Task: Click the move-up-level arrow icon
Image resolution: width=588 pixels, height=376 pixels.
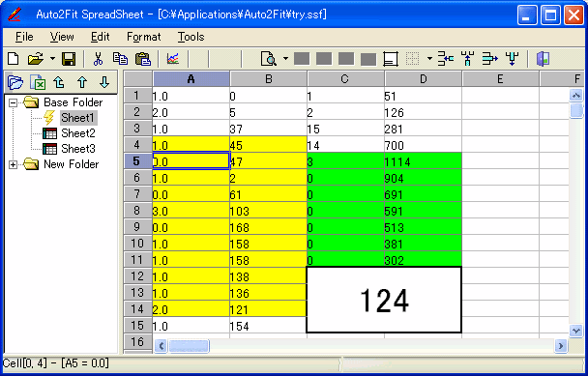Action: click(x=59, y=82)
